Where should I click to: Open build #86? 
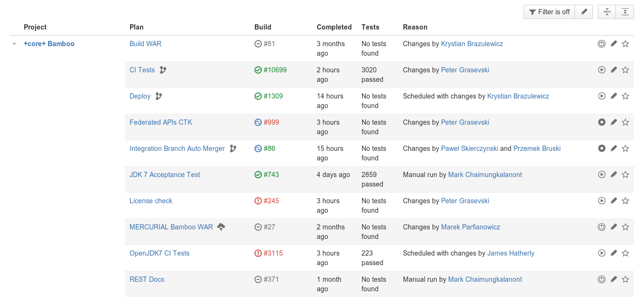pyautogui.click(x=269, y=148)
